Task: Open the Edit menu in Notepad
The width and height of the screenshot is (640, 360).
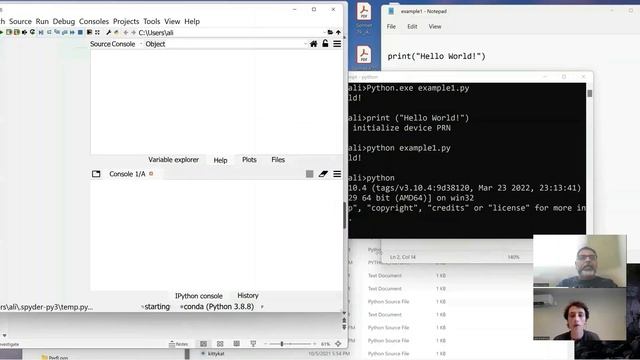Action: pos(412,27)
